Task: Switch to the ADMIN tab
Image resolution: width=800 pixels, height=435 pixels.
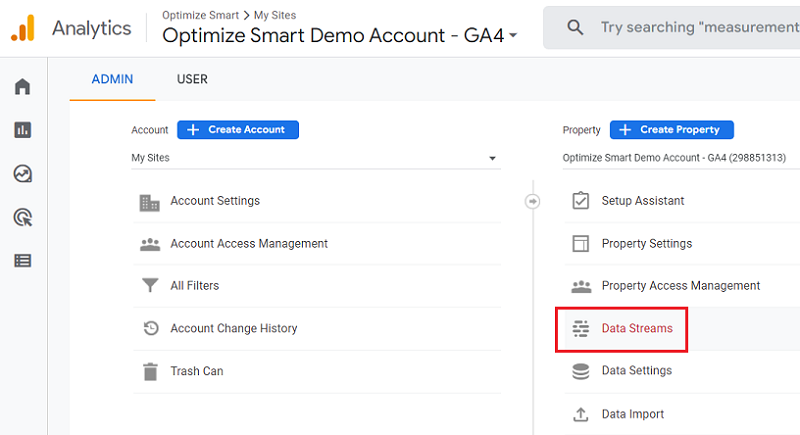Action: coord(112,79)
